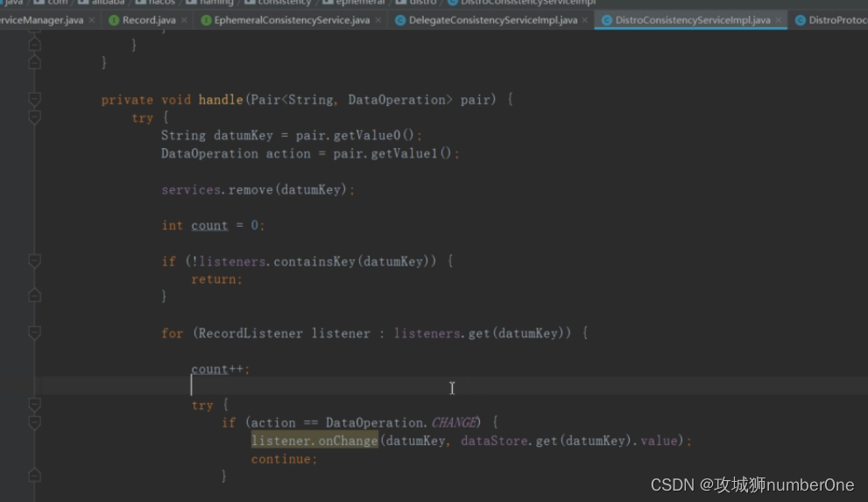Image resolution: width=868 pixels, height=502 pixels.
Task: Click the count++ statement
Action: (x=221, y=369)
